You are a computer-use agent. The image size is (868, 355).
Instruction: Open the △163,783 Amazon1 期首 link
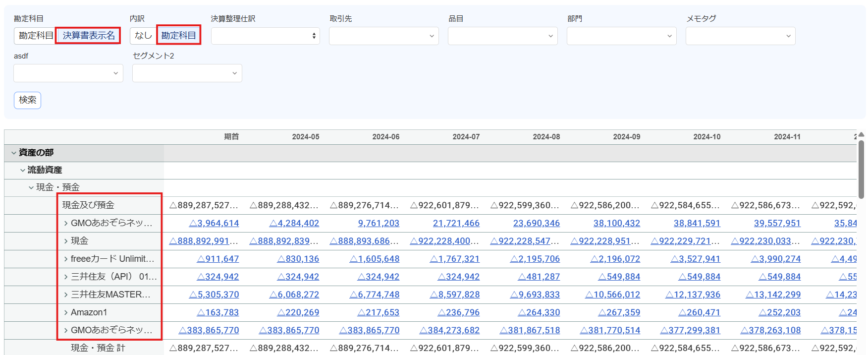(218, 312)
